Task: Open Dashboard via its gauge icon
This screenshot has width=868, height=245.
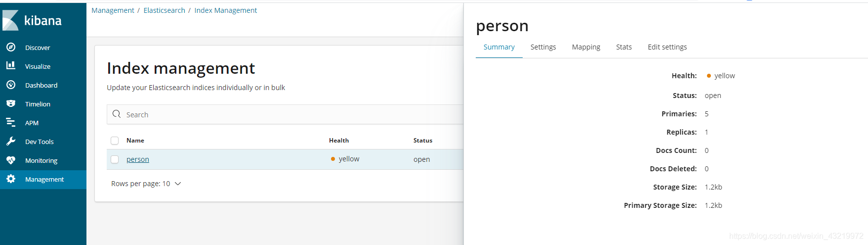Action: [x=11, y=85]
